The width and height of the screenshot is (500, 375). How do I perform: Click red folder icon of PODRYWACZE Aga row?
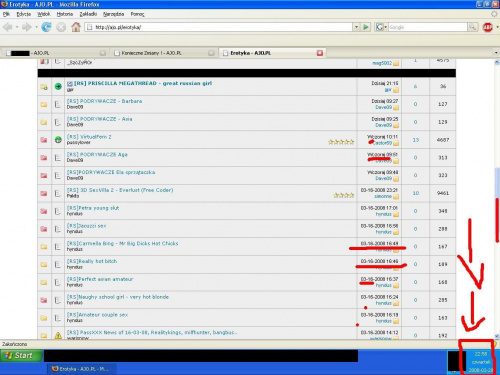(x=44, y=158)
